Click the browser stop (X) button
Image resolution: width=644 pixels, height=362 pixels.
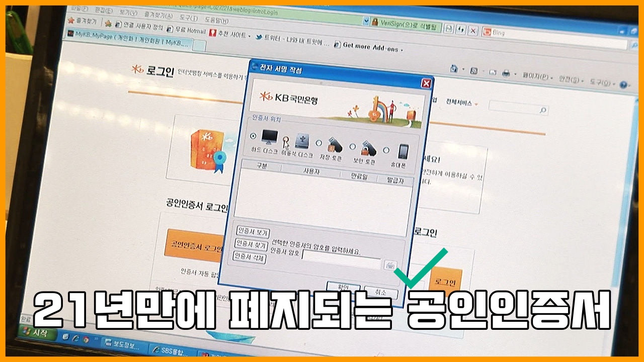pos(472,30)
